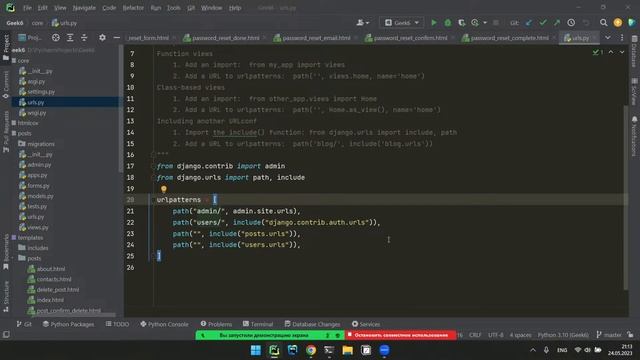Image resolution: width=640 pixels, height=360 pixels.
Task: Open Notifications tool window on right edge
Action: [634, 137]
